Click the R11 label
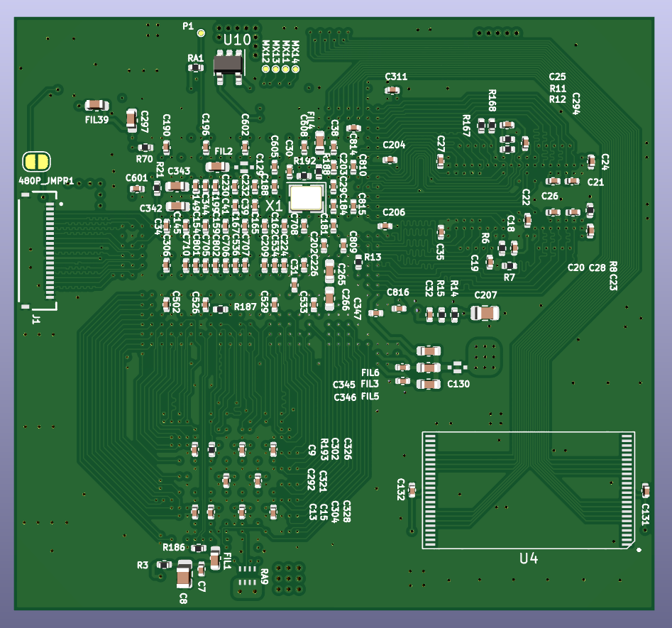The width and height of the screenshot is (672, 628). [x=558, y=88]
